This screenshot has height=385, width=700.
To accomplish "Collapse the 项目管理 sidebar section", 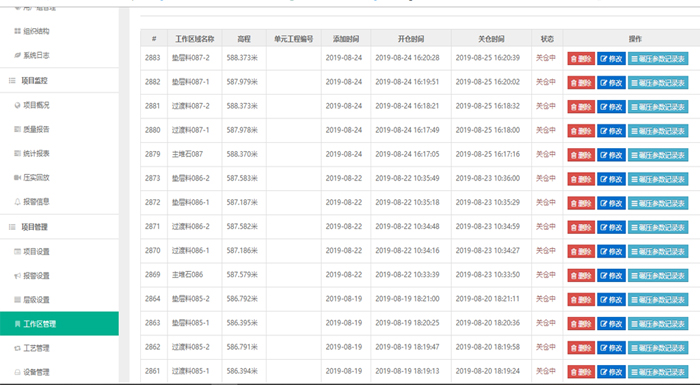I will click(59, 227).
